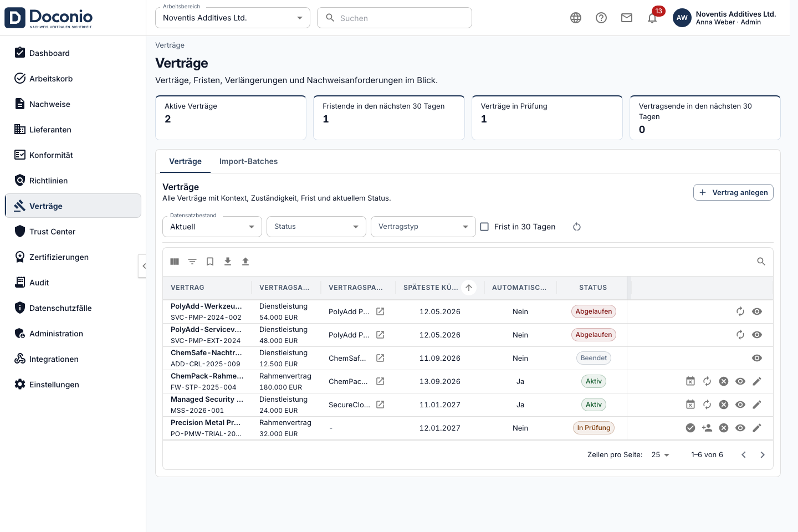The height and width of the screenshot is (532, 798).
Task: Open the Vertragstyp filter dropdown
Action: point(423,227)
